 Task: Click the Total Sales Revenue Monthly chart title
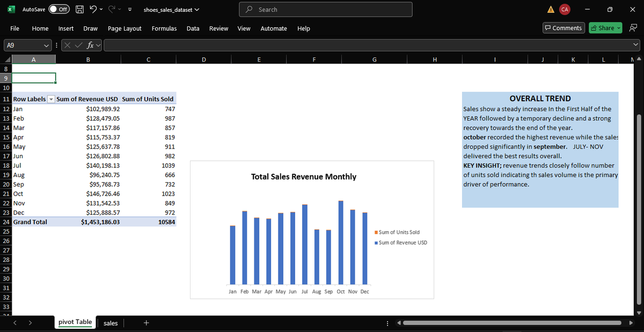pos(303,176)
